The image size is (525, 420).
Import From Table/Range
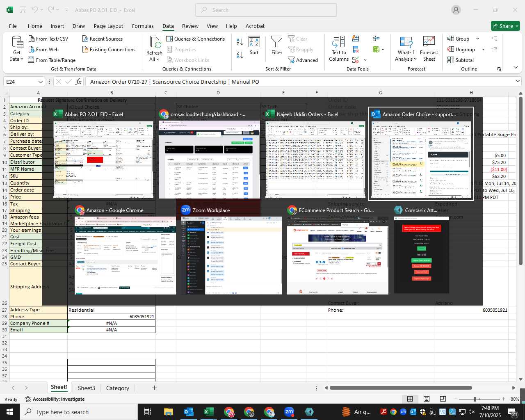(52, 60)
